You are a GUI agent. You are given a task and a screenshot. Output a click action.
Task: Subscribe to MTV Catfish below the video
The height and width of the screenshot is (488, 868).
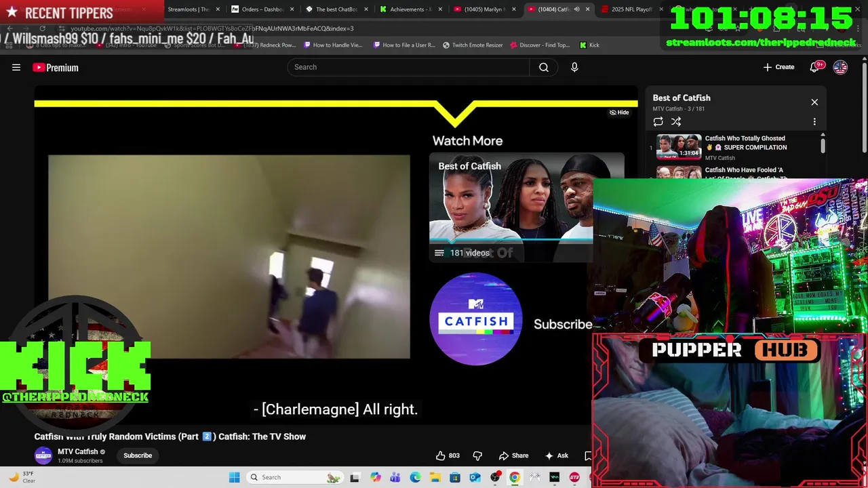tap(138, 455)
